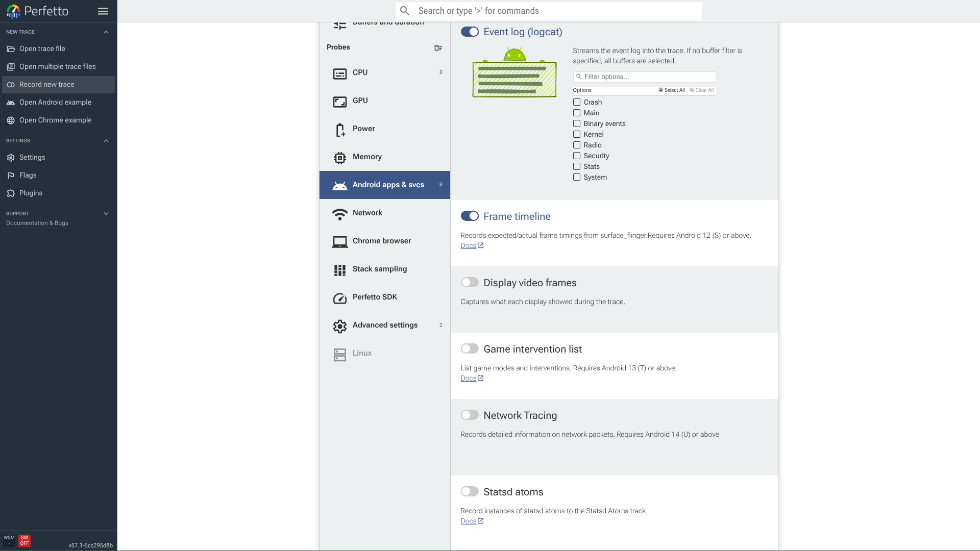
Task: Click Select All for logcat options
Action: (x=672, y=90)
